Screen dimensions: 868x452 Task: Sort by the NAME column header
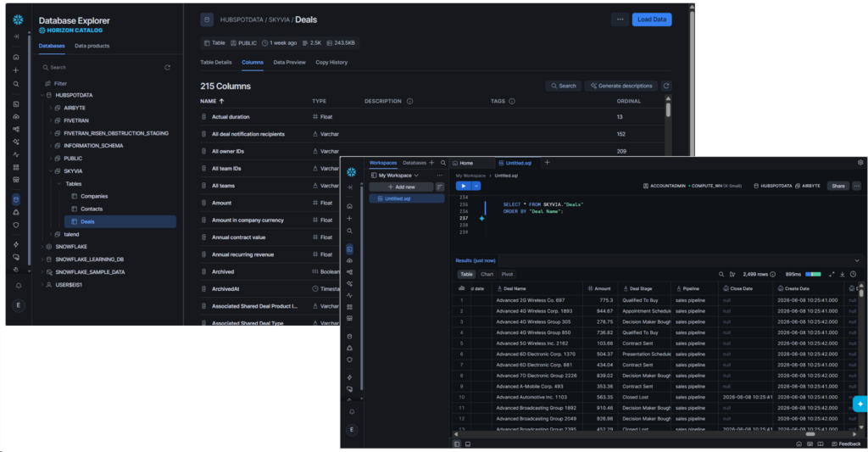tap(212, 102)
